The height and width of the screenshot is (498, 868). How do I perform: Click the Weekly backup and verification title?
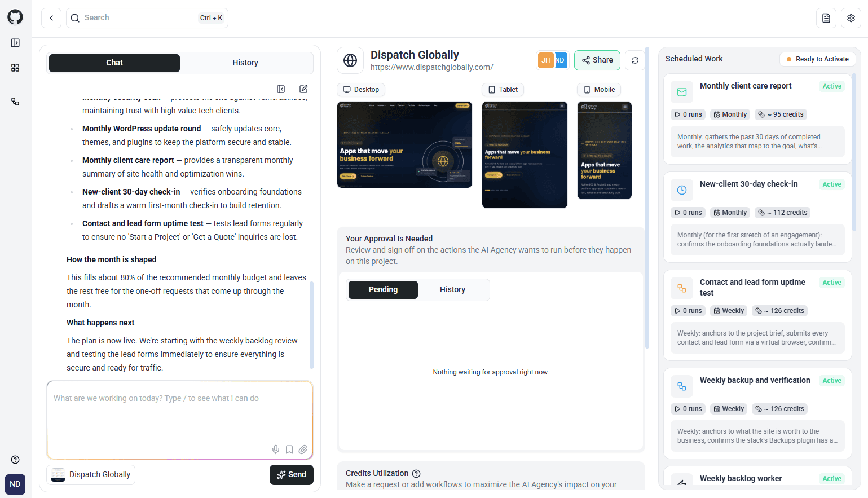tap(755, 380)
